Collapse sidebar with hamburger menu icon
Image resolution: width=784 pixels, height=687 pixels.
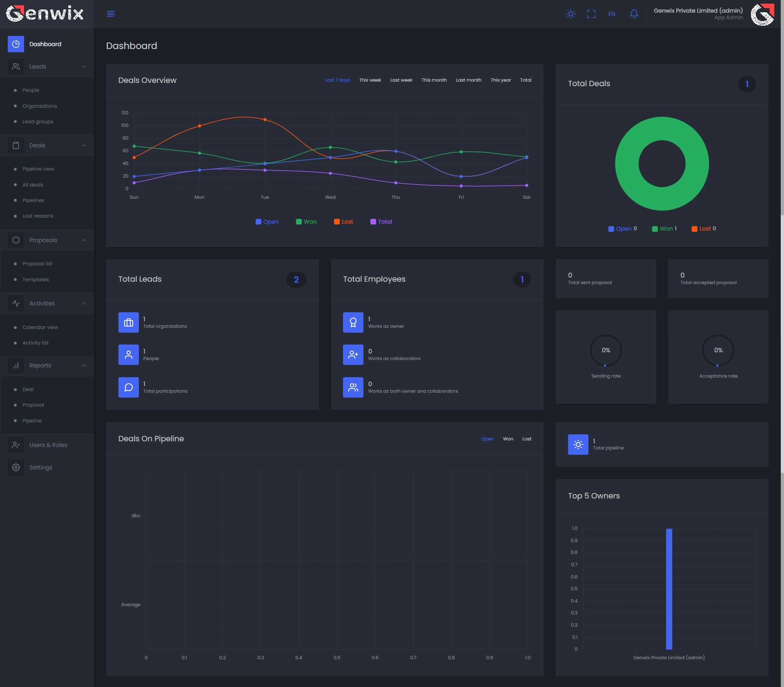111,14
